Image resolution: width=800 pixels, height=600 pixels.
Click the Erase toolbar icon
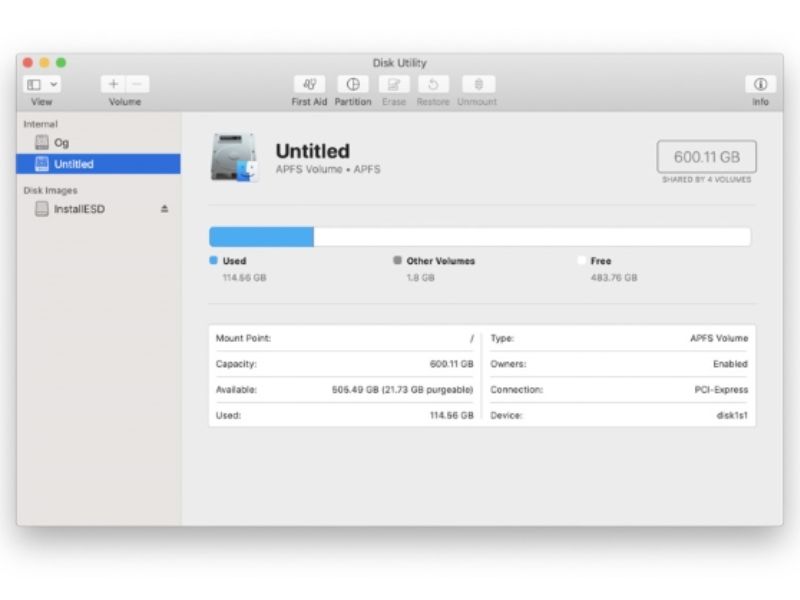click(x=394, y=84)
